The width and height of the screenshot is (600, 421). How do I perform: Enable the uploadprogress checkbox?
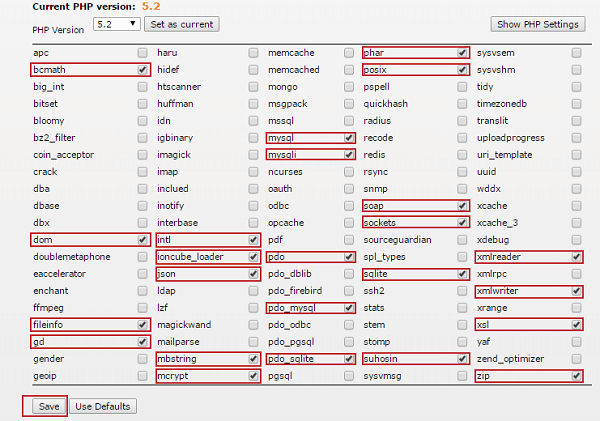pos(577,138)
